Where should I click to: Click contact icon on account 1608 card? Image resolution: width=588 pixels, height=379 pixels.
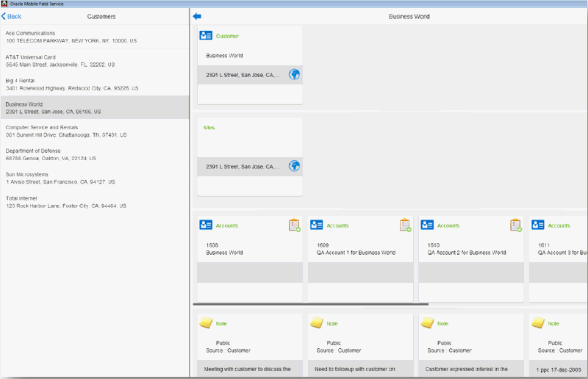pyautogui.click(x=206, y=225)
